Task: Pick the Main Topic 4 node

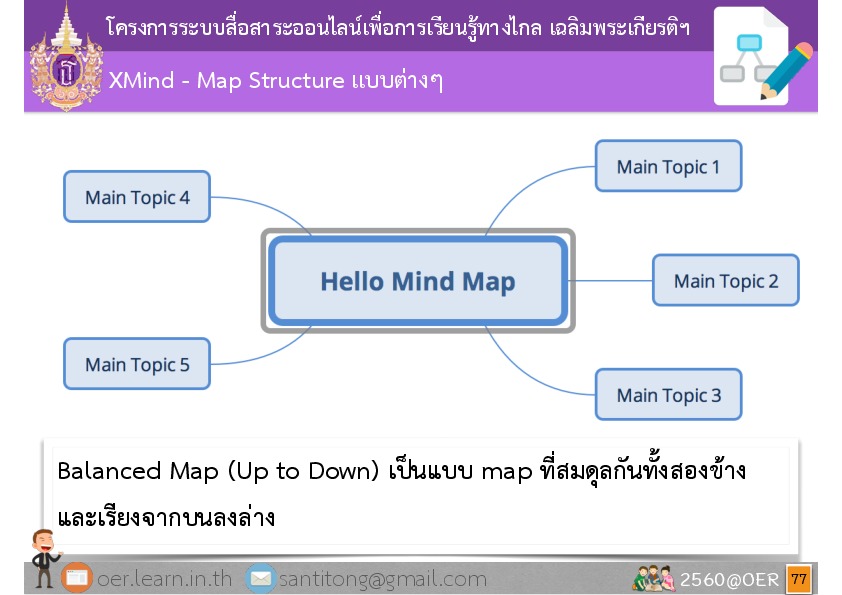Action: [137, 197]
